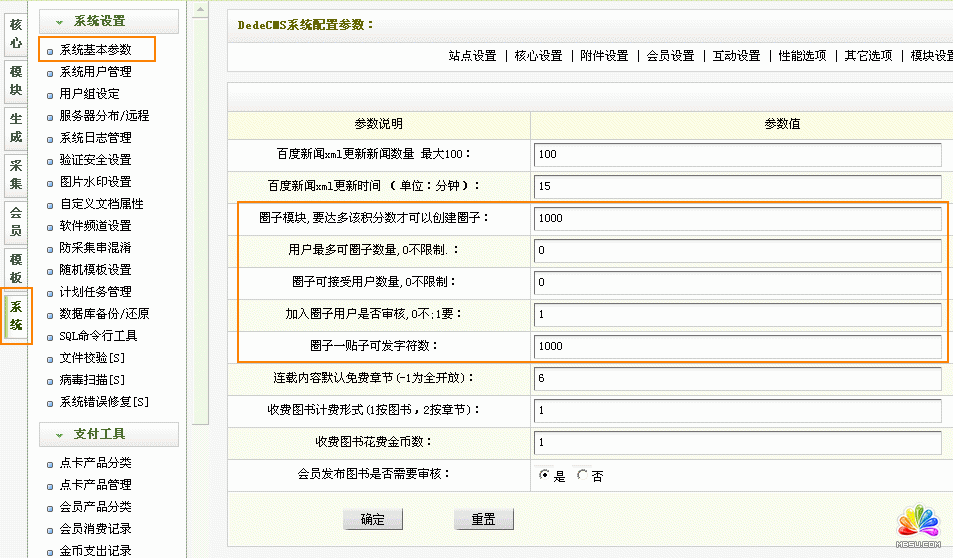Collapse the 支付工具 section header

tap(109, 434)
